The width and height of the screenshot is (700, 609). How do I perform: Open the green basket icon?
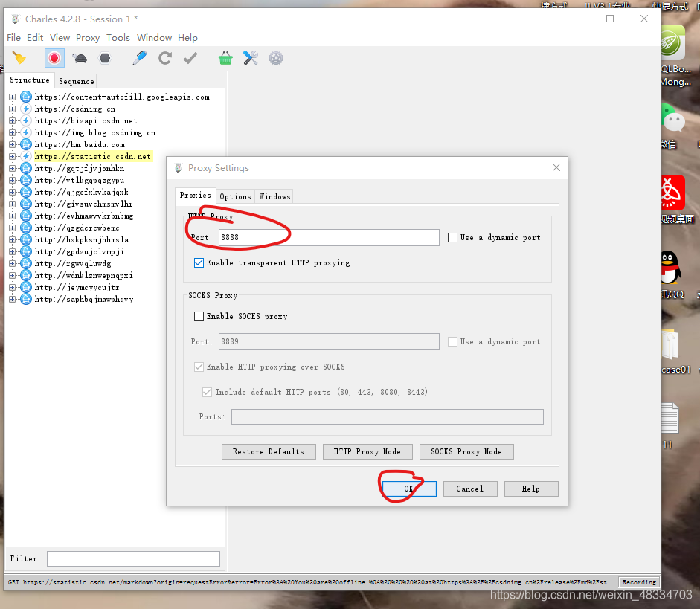[x=225, y=58]
